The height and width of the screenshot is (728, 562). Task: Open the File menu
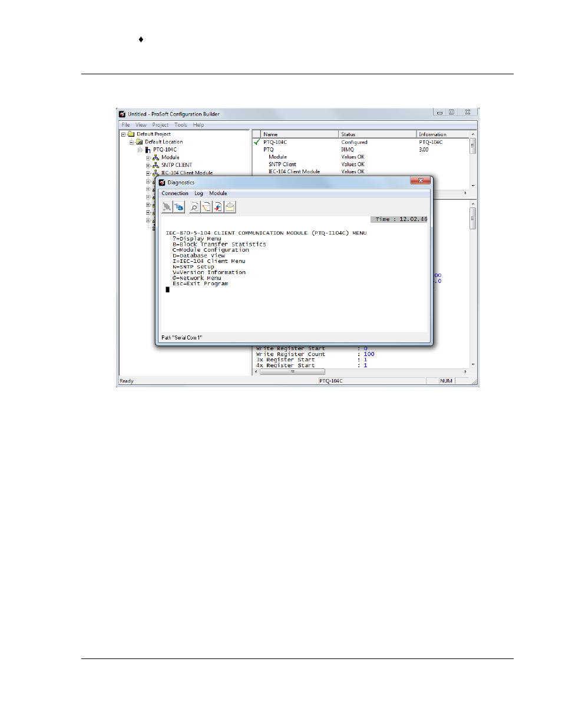click(x=125, y=125)
